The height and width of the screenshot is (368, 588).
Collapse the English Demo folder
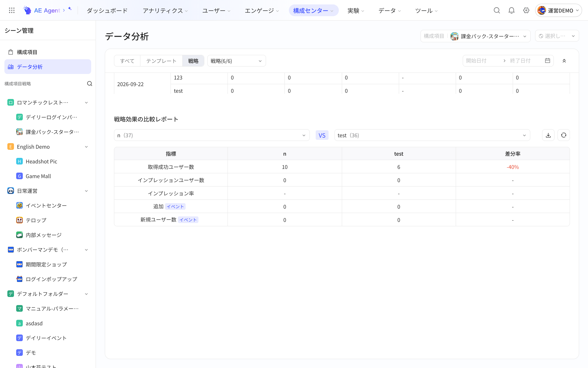pyautogui.click(x=86, y=147)
